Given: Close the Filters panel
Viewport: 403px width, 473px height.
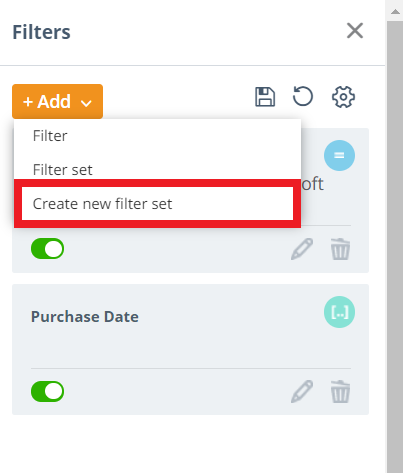Looking at the screenshot, I should [x=355, y=31].
